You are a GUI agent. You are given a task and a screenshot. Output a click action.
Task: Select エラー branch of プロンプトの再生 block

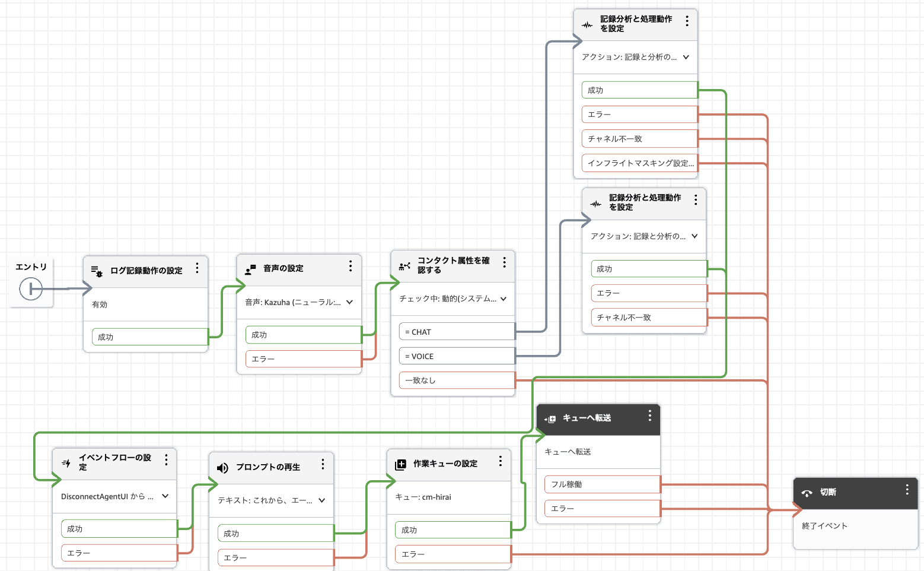(x=276, y=558)
